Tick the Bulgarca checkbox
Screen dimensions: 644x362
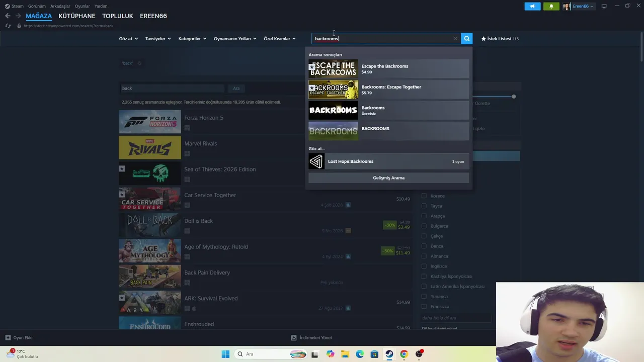[424, 226]
